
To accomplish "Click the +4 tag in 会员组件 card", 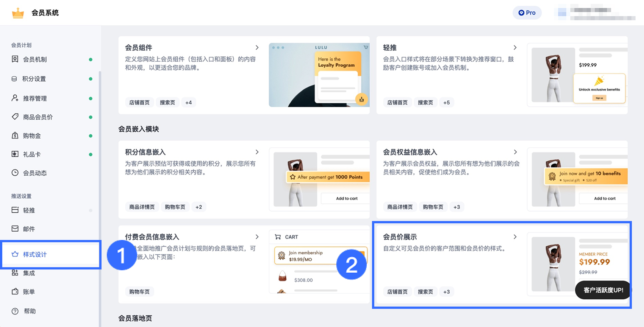I will (x=189, y=103).
